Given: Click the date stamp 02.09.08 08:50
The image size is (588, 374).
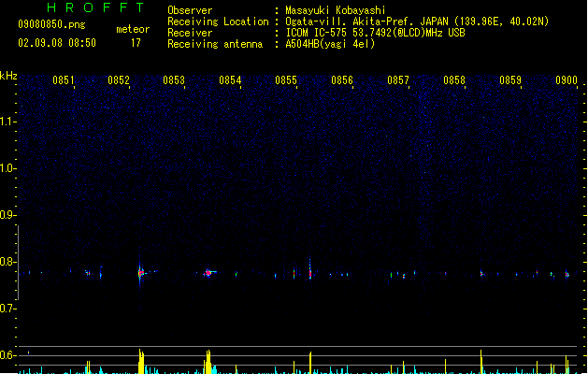Looking at the screenshot, I should click(57, 43).
